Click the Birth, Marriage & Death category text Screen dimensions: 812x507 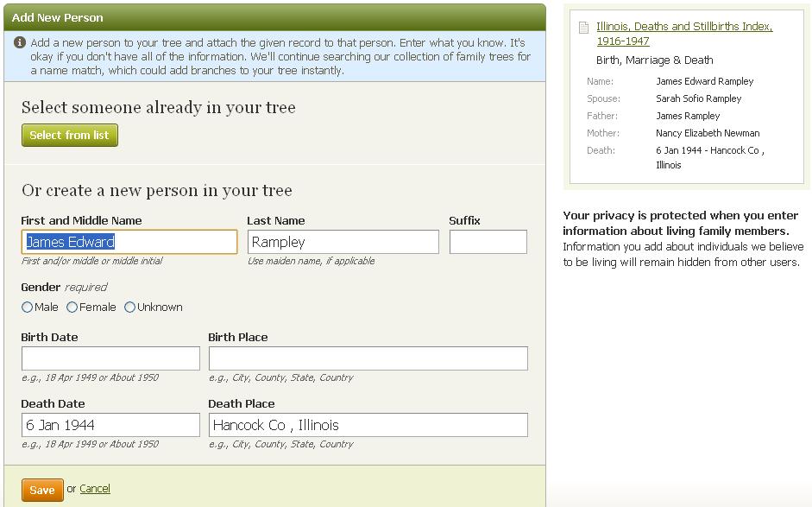[x=655, y=60]
